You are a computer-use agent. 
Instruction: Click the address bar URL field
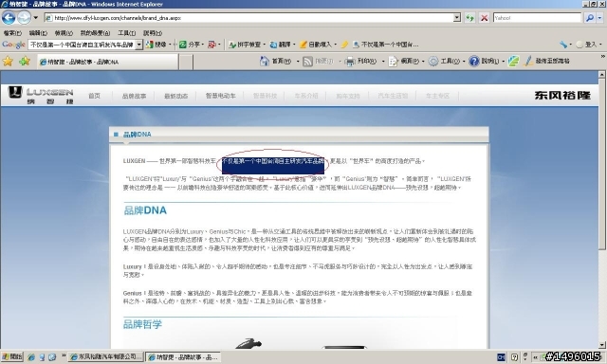249,18
